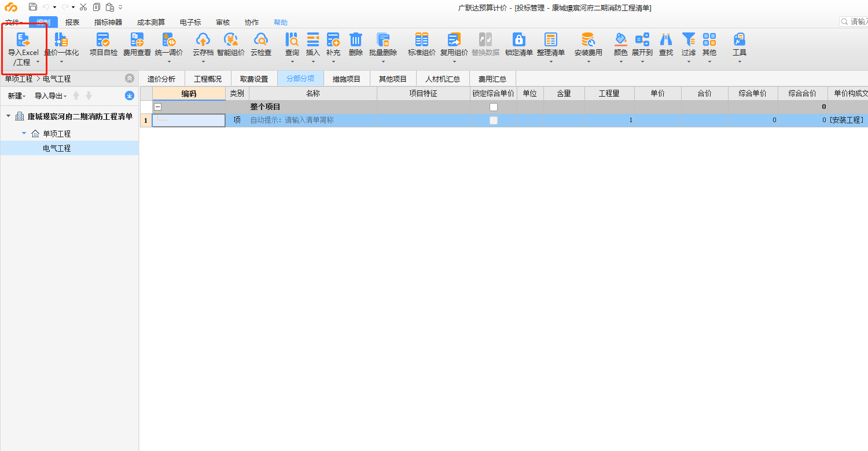Open the 人材机汇总 tab

pos(443,79)
